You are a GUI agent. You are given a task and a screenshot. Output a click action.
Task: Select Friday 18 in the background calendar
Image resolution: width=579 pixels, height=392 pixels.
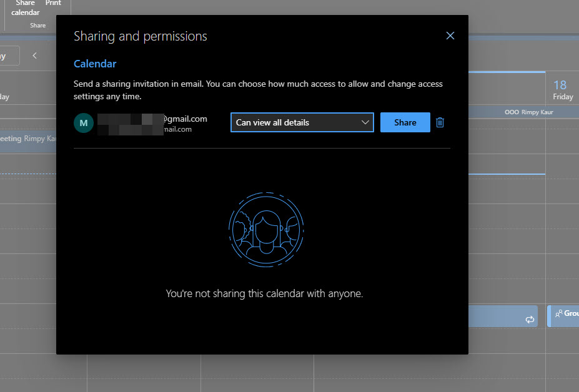562,90
